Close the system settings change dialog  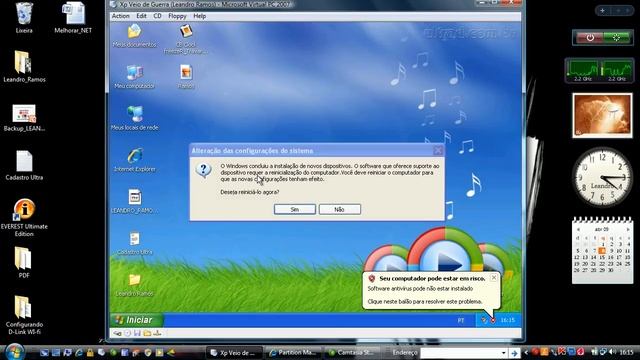(438, 151)
